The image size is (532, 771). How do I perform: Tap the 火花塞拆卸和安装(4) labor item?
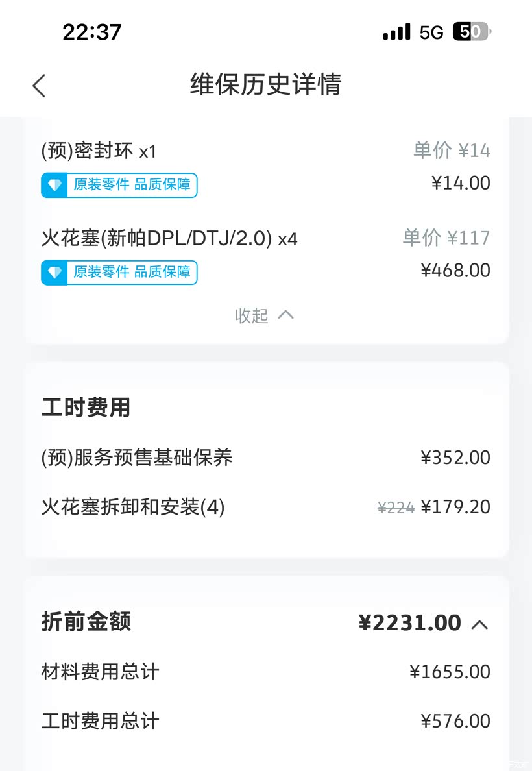[133, 507]
